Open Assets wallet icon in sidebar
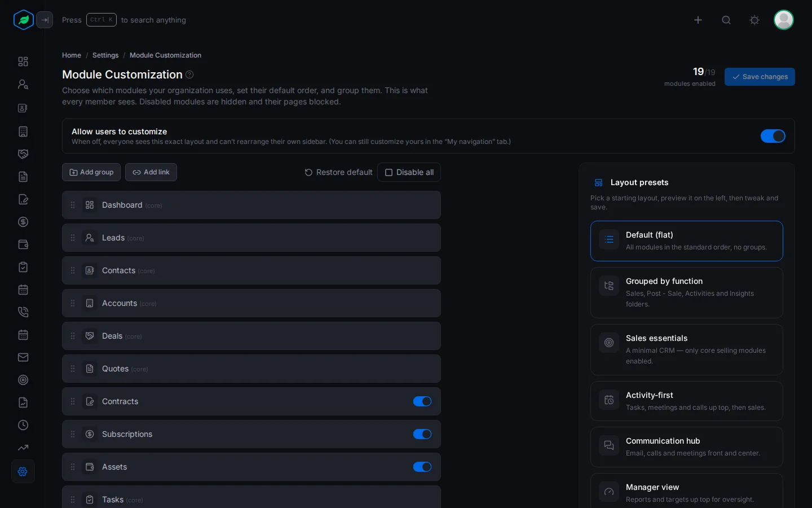Viewport: 812px width, 508px height. point(23,244)
